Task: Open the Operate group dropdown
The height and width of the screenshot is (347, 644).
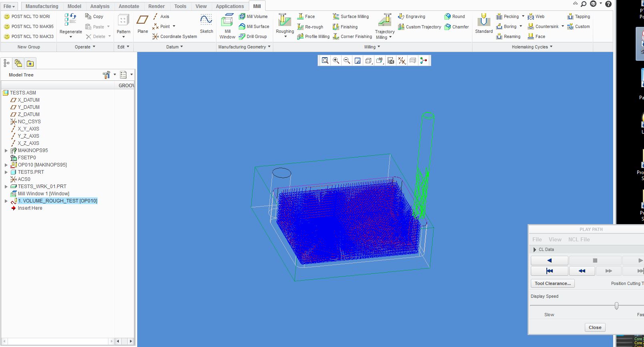Action: [x=85, y=47]
